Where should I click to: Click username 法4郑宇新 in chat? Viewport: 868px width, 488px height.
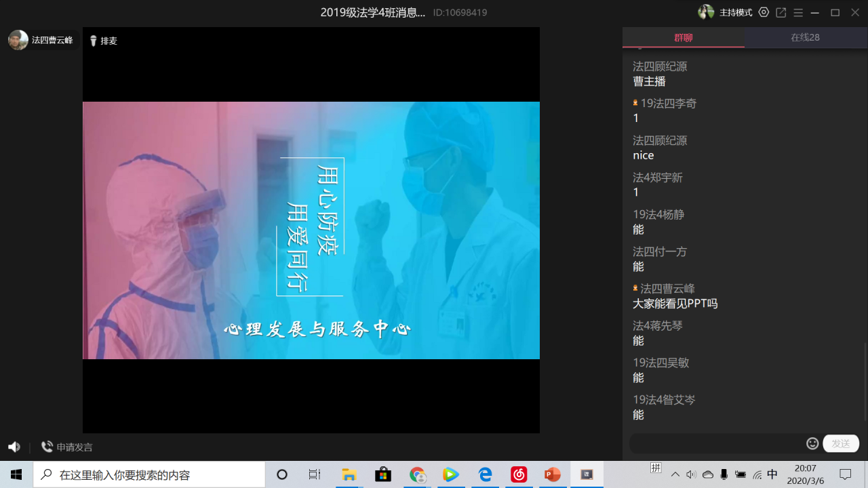[658, 178]
